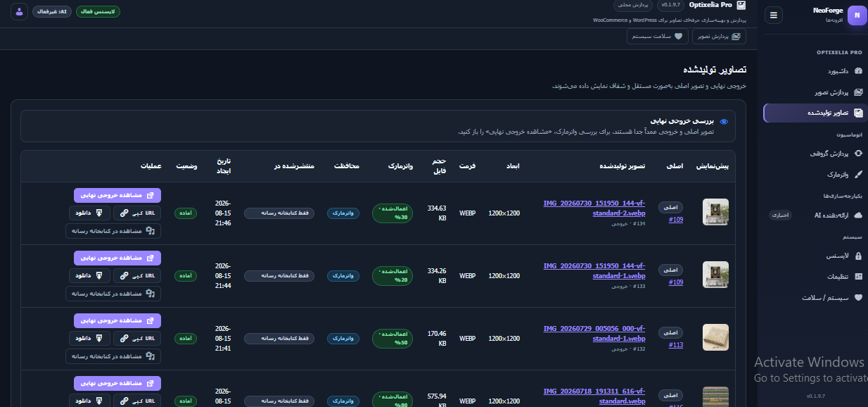The height and width of the screenshot is (407, 868).
Task: Click the اعمال‌شده %30 watermark badge
Action: point(392,213)
